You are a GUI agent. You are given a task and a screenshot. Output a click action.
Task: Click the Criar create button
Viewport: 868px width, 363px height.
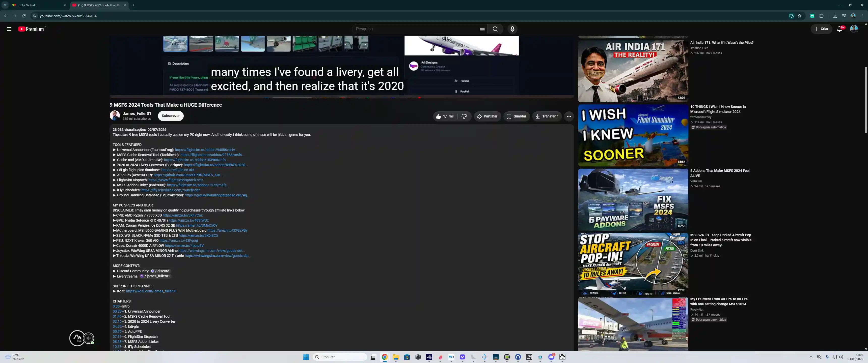[821, 29]
